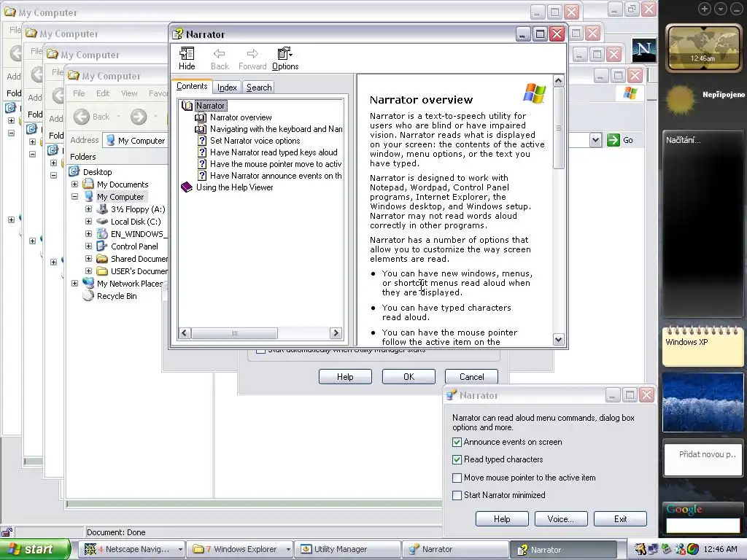This screenshot has width=747, height=560.
Task: Expand Control Panel node
Action: pos(88,246)
